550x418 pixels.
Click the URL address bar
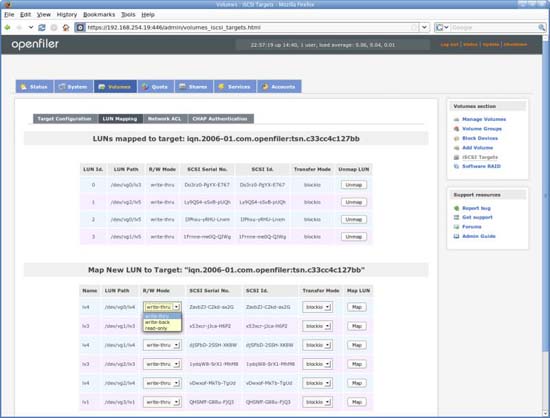click(248, 27)
